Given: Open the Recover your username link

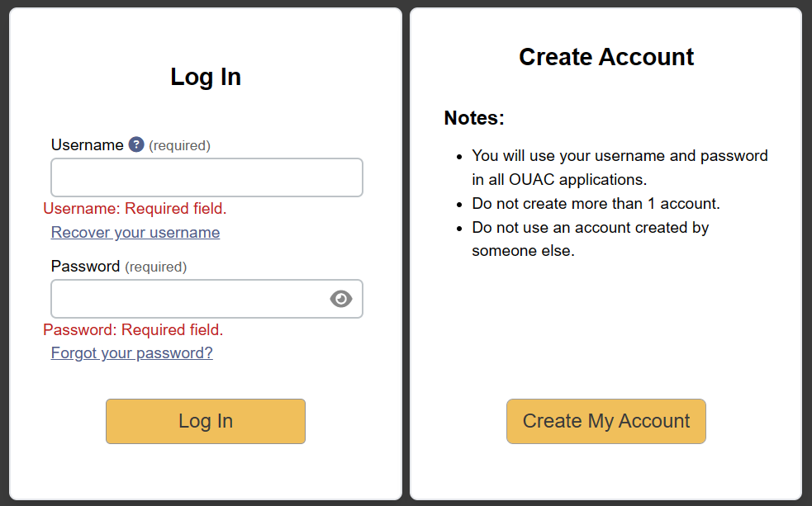Looking at the screenshot, I should coord(135,233).
